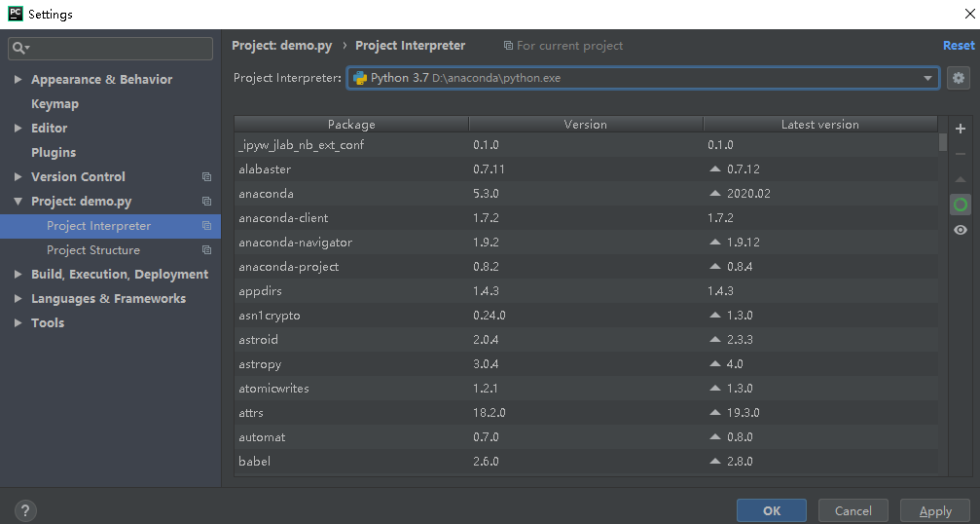This screenshot has width=980, height=524.
Task: Click the OK button
Action: [x=771, y=511]
